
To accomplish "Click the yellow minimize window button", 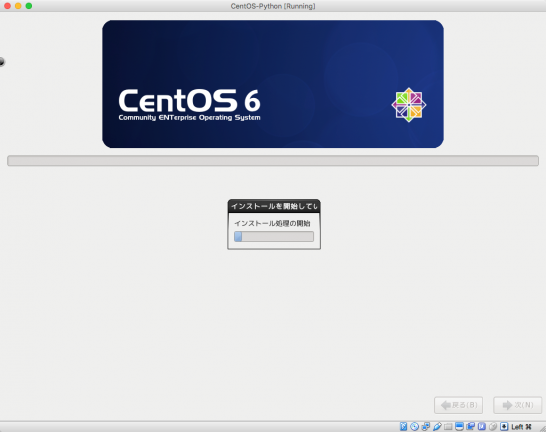I will point(18,6).
